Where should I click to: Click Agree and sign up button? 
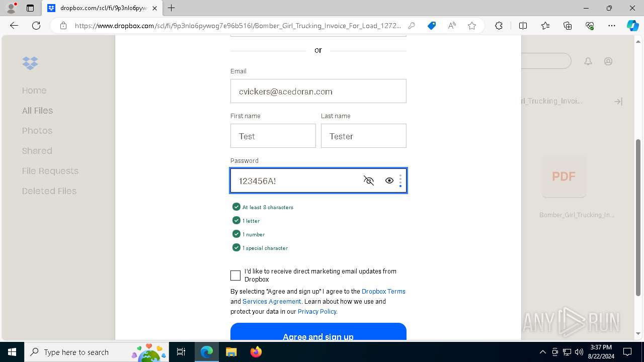[318, 332]
